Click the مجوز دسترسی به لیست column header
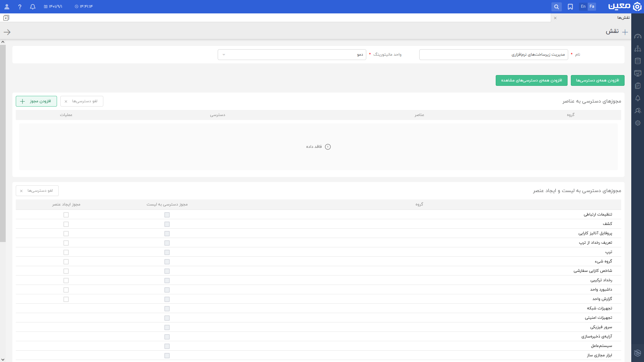 point(167,204)
